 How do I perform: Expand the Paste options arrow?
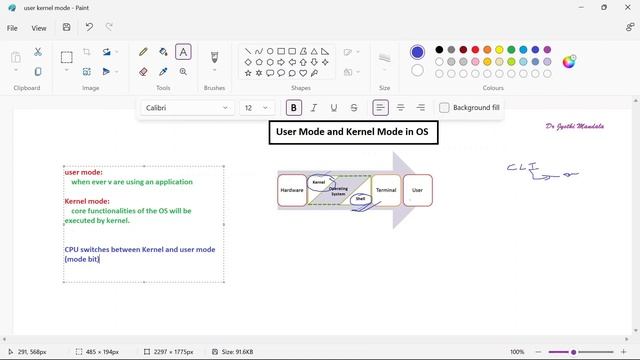coord(16,70)
